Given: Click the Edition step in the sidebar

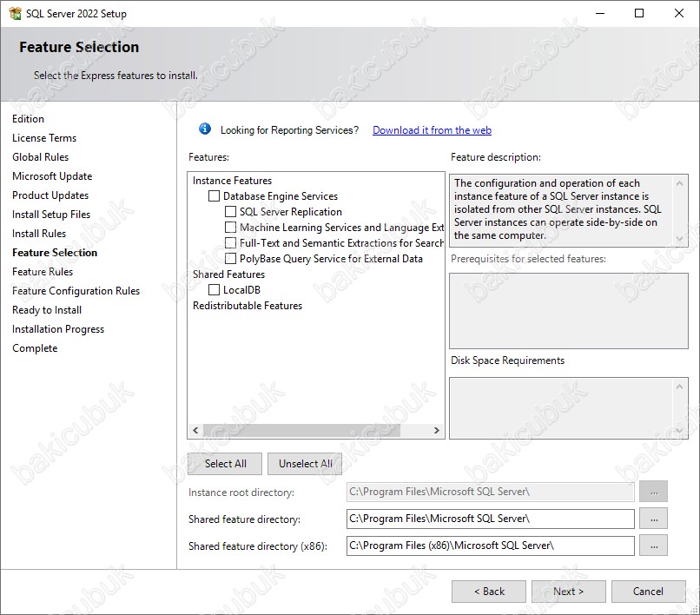Looking at the screenshot, I should 28,119.
